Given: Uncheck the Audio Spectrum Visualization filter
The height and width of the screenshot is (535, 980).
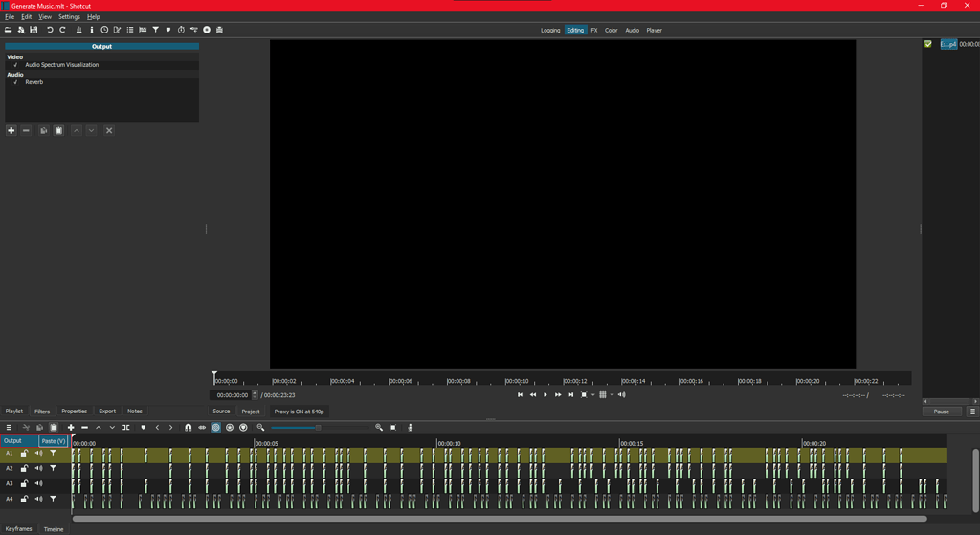Looking at the screenshot, I should coord(15,65).
